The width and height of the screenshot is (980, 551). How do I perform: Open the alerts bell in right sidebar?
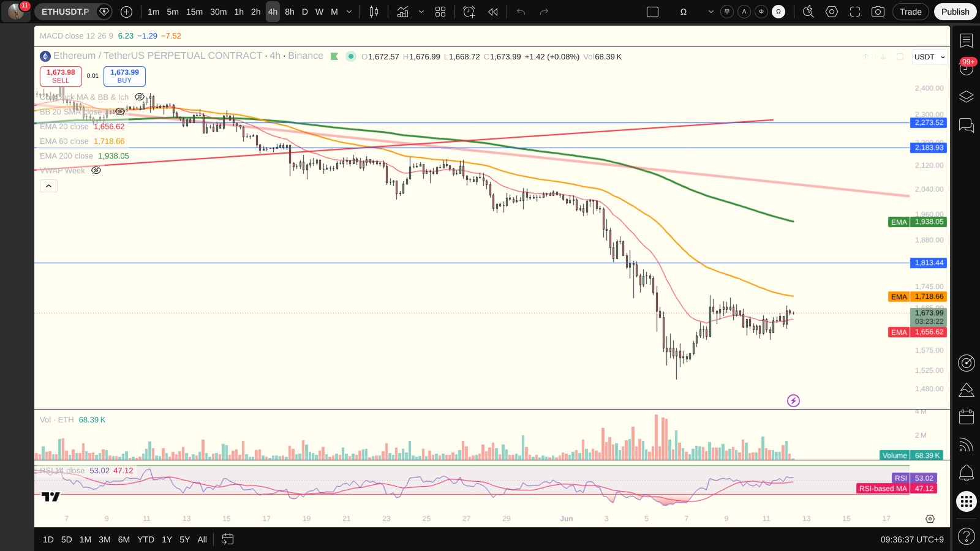(967, 473)
